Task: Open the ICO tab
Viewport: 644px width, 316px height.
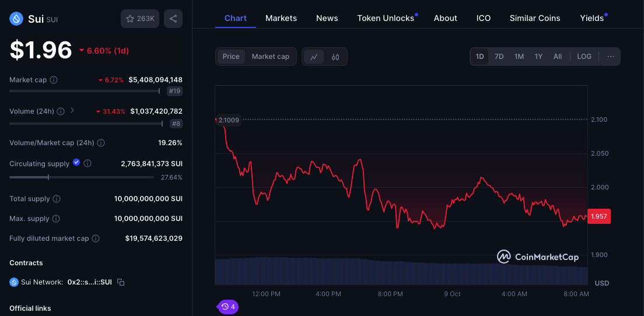Action: tap(484, 18)
